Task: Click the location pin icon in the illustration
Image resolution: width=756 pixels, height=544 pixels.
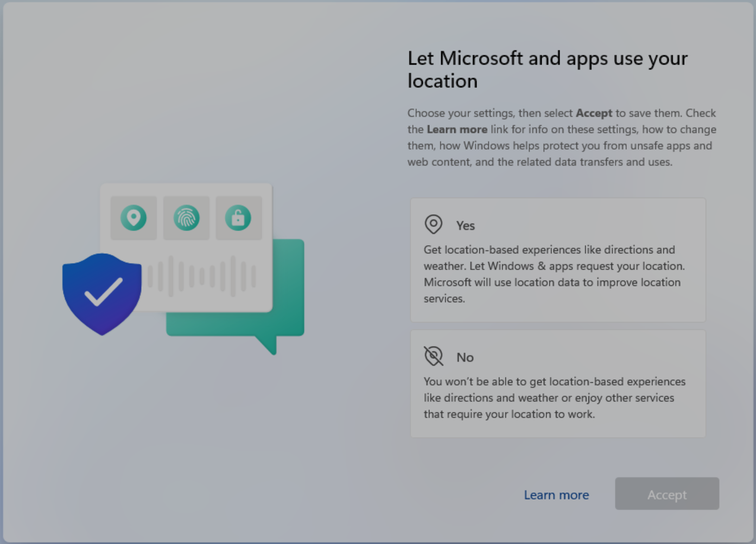Action: (134, 217)
